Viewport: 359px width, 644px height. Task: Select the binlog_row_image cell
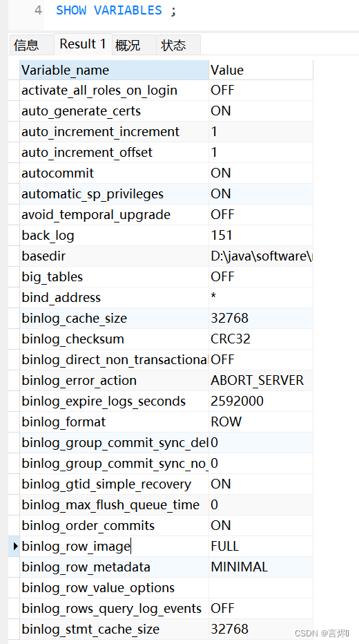[x=114, y=547]
